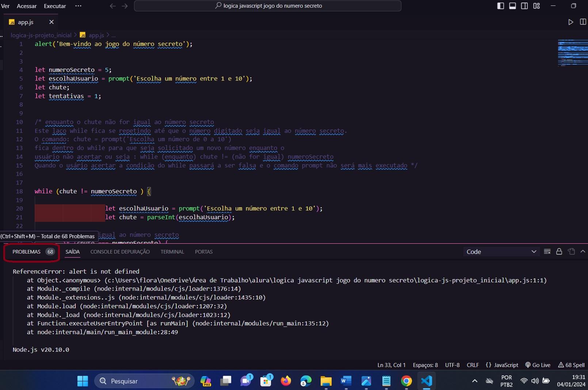Toggle the bottom panel layout icon

tap(512, 6)
